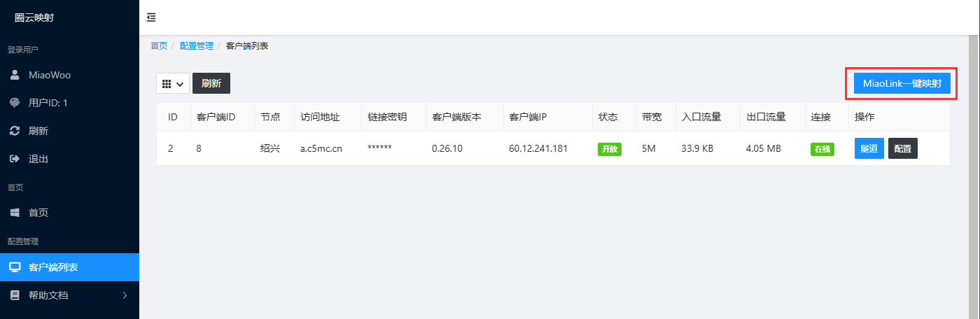Screen dimensions: 980x319
Task: Click the dark 刷新 button in the toolbar
Action: point(211,83)
